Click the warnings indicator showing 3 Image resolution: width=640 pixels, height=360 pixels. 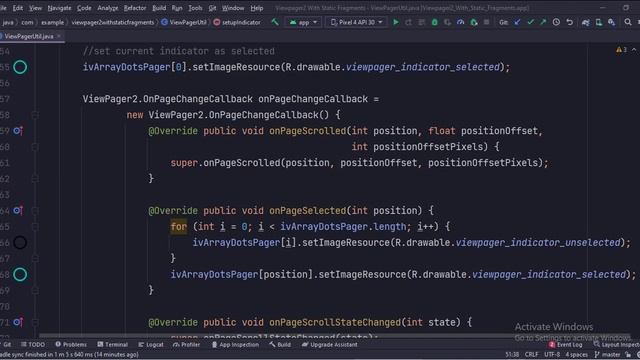pyautogui.click(x=622, y=50)
